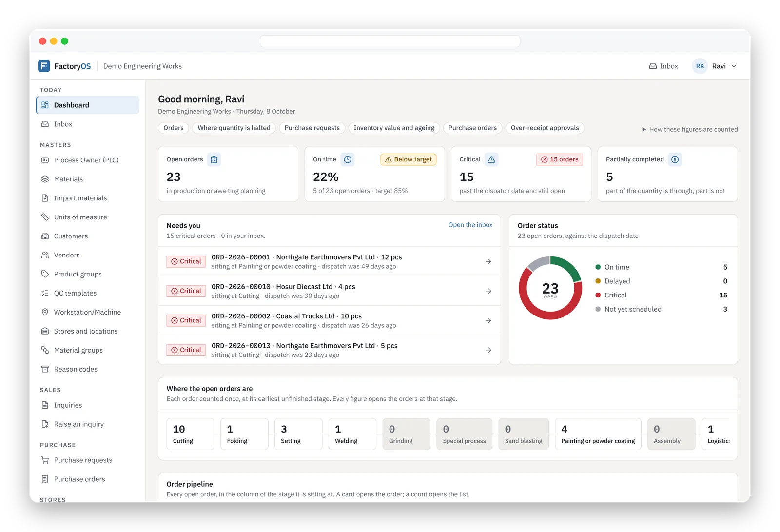Click the Customers building icon
The width and height of the screenshot is (780, 532).
click(x=45, y=236)
